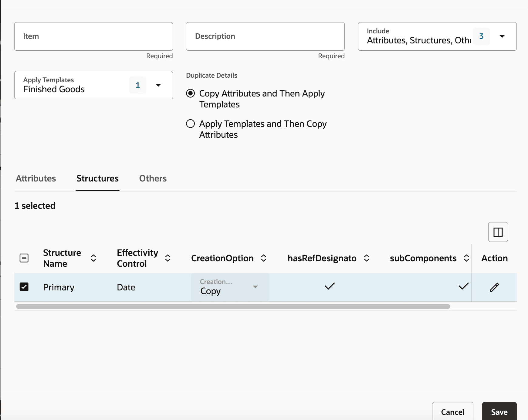This screenshot has height=420, width=528.
Task: Click the Save button
Action: [499, 412]
